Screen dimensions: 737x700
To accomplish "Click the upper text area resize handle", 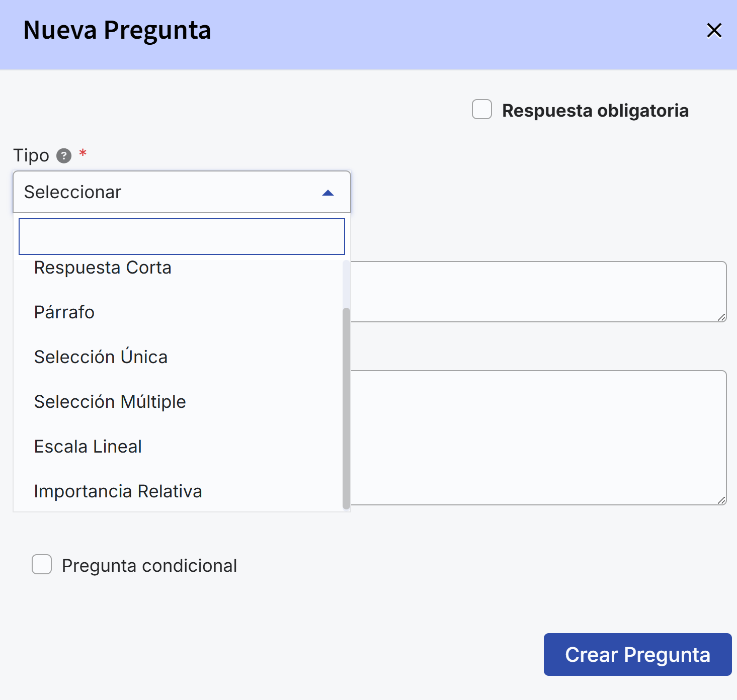I will pyautogui.click(x=721, y=317).
